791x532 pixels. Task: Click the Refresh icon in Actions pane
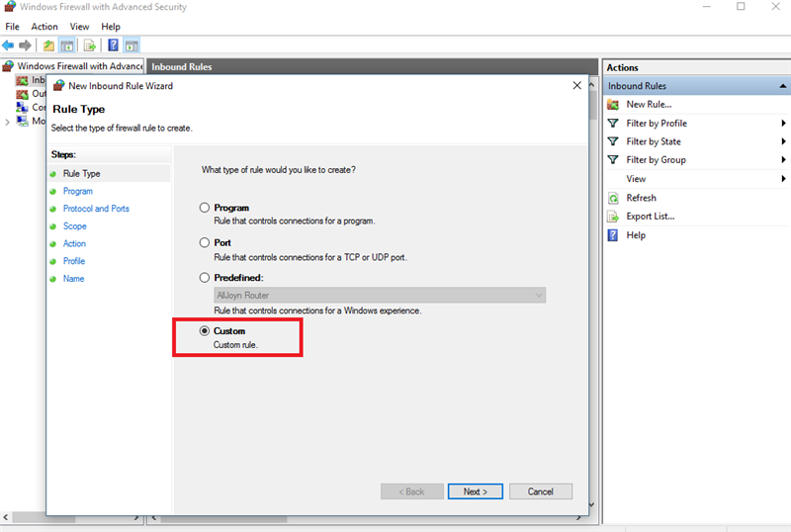point(613,198)
